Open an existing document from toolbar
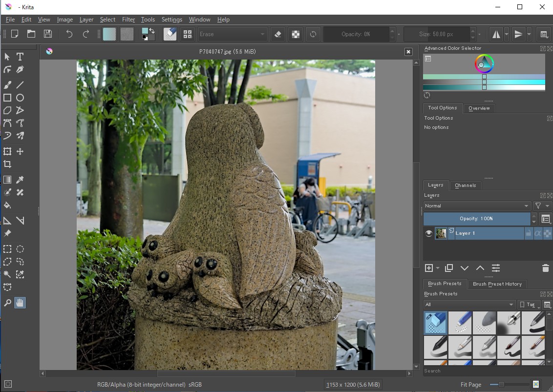The height and width of the screenshot is (392, 553). pyautogui.click(x=31, y=34)
